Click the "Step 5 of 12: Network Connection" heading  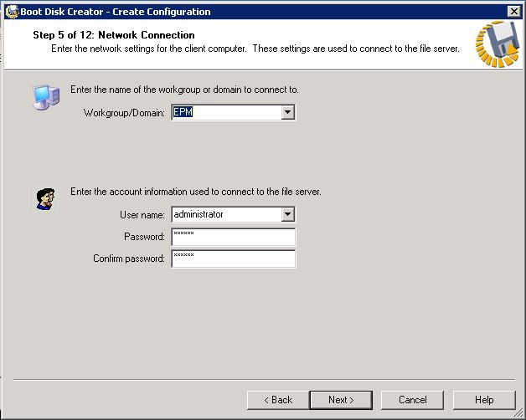pyautogui.click(x=114, y=35)
